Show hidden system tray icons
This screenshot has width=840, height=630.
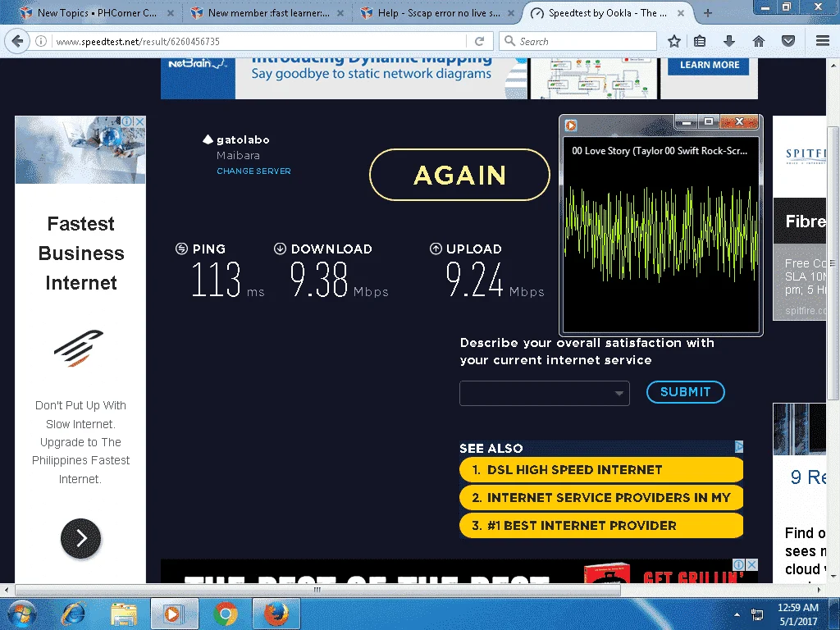coord(737,615)
